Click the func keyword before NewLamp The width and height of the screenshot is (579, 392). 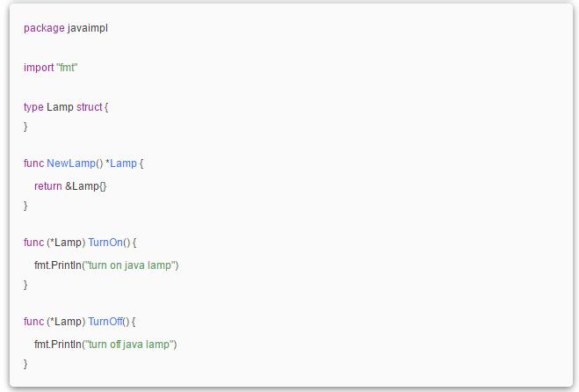pos(33,163)
